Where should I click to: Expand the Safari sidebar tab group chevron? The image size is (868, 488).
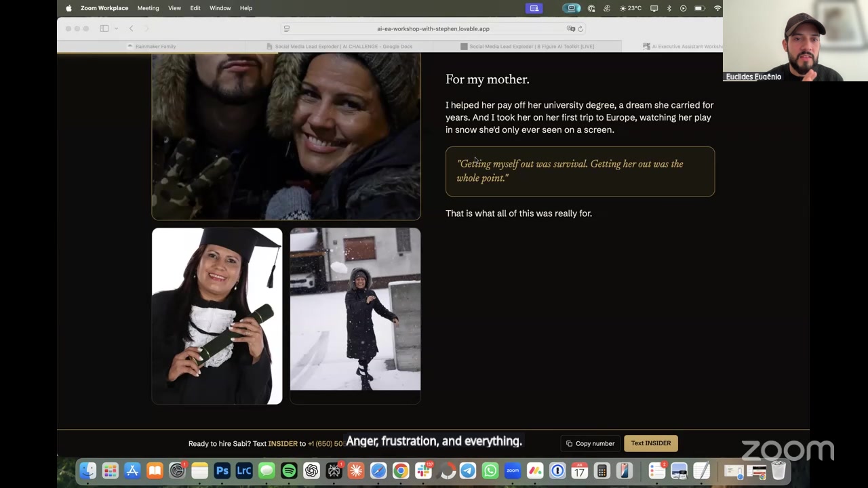tap(116, 28)
